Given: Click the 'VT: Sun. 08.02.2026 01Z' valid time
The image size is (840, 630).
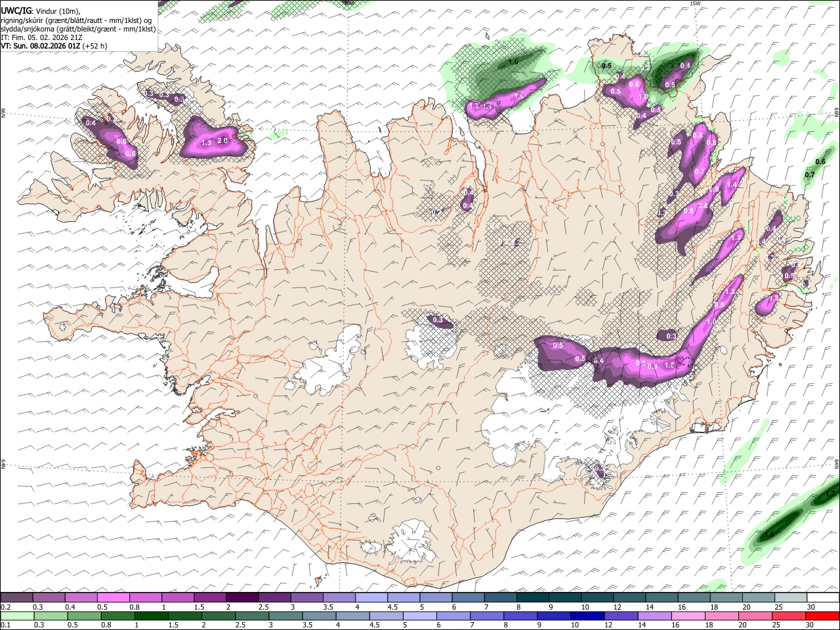Looking at the screenshot, I should point(41,46).
